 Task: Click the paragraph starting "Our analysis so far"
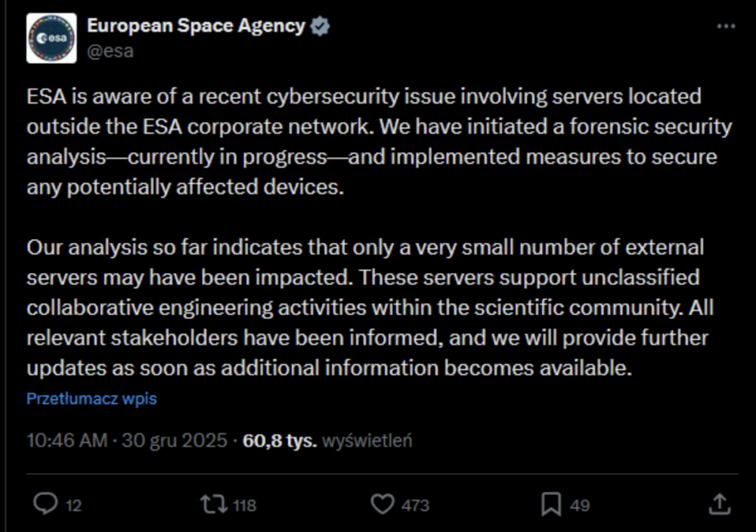click(x=370, y=308)
